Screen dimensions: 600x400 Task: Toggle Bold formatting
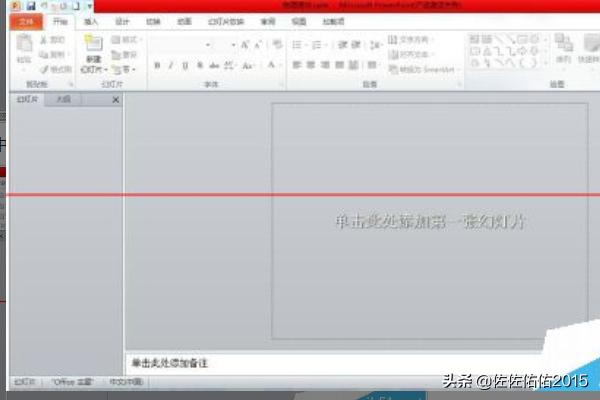tap(157, 65)
